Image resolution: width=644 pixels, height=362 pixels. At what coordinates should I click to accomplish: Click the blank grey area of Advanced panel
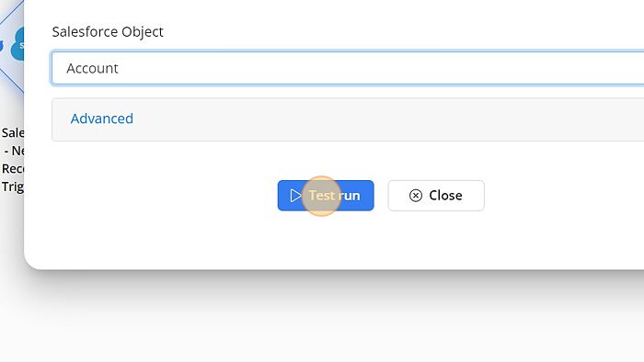[370, 119]
